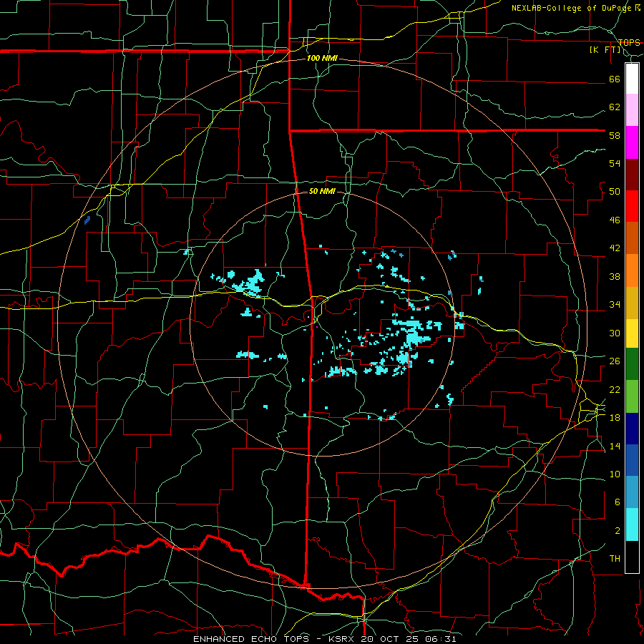The width and height of the screenshot is (644, 644).
Task: Click the legend value 30
Action: coord(615,333)
